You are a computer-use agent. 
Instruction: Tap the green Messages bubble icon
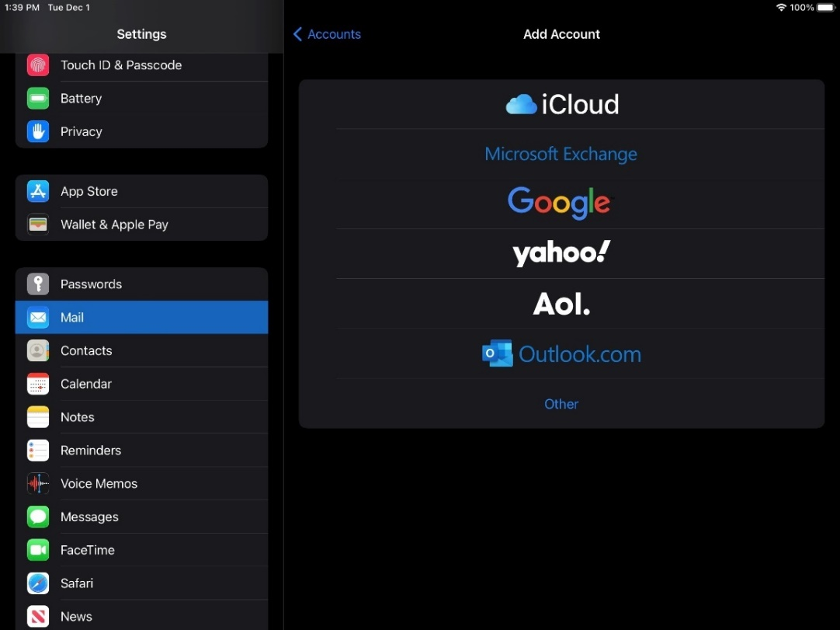click(x=38, y=517)
